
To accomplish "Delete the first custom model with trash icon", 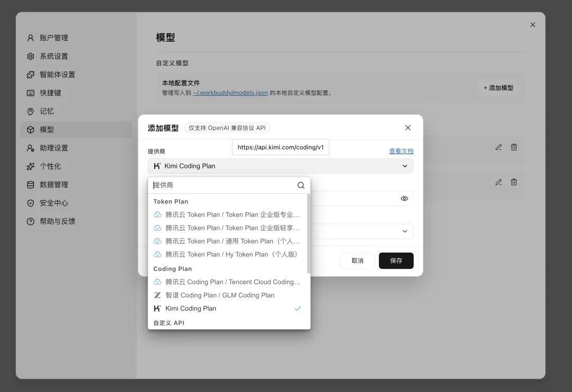I will [514, 147].
